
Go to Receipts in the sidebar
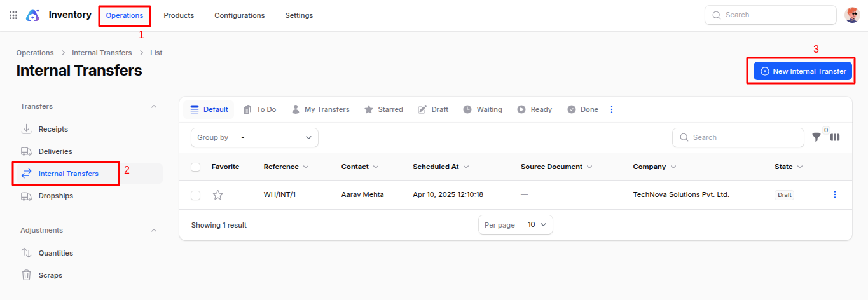pos(53,129)
